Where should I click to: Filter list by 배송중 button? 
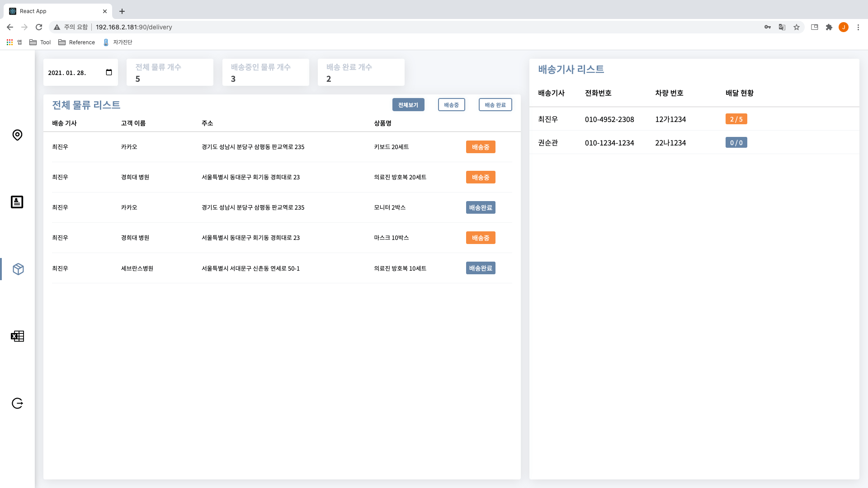coord(451,105)
